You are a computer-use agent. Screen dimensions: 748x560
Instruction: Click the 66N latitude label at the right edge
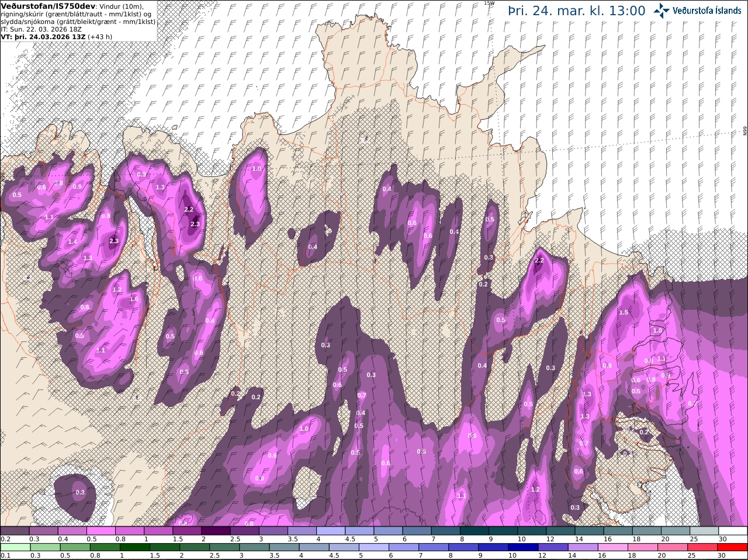coord(745,132)
